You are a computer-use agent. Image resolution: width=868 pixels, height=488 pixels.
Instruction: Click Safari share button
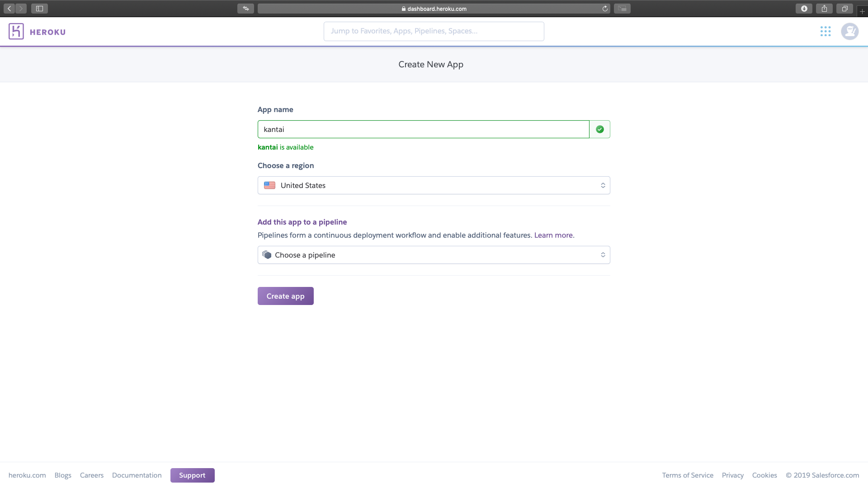[824, 9]
